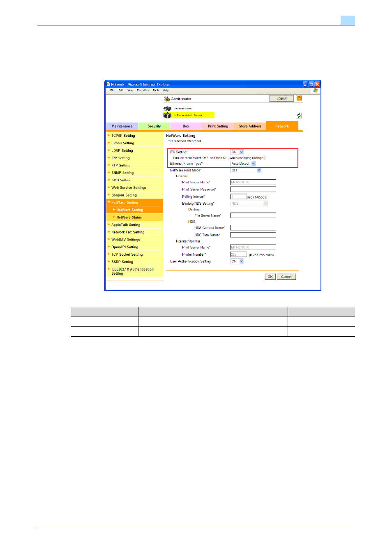The image size is (392, 555).
Task: Open TCP Socket Setting in the sidebar
Action: pyautogui.click(x=135, y=254)
